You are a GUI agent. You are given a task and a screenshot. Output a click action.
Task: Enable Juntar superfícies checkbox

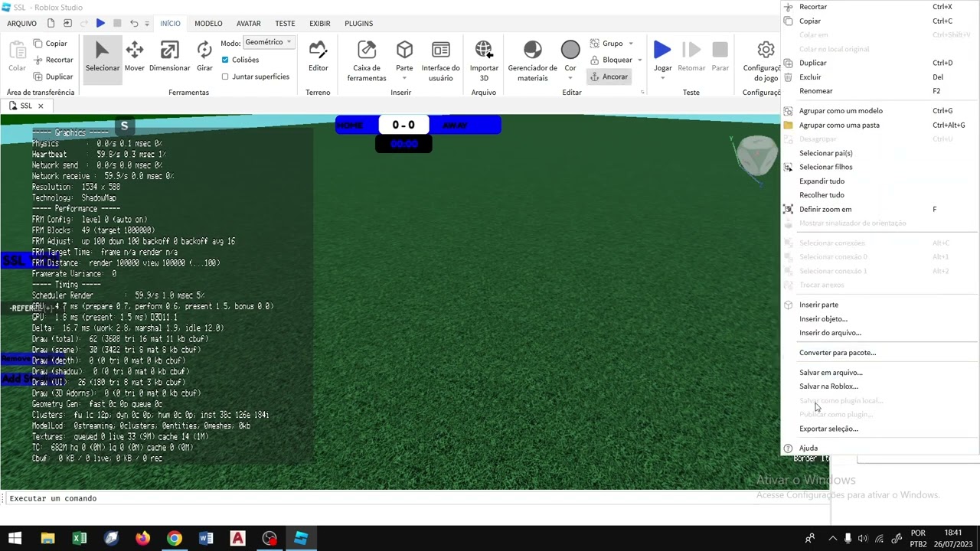click(x=225, y=77)
